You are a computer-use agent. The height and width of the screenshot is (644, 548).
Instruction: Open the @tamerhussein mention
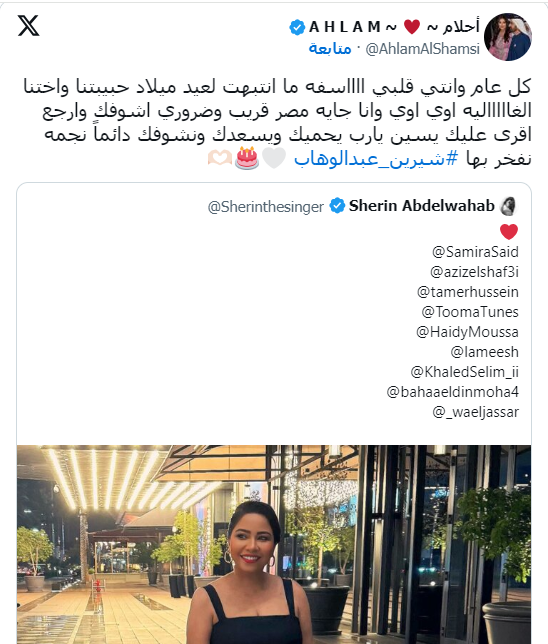tap(467, 292)
